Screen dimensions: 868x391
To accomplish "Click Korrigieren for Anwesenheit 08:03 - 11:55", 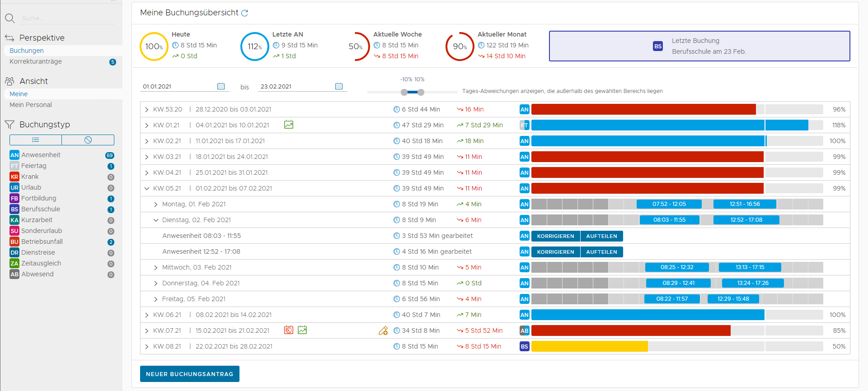I will point(555,236).
